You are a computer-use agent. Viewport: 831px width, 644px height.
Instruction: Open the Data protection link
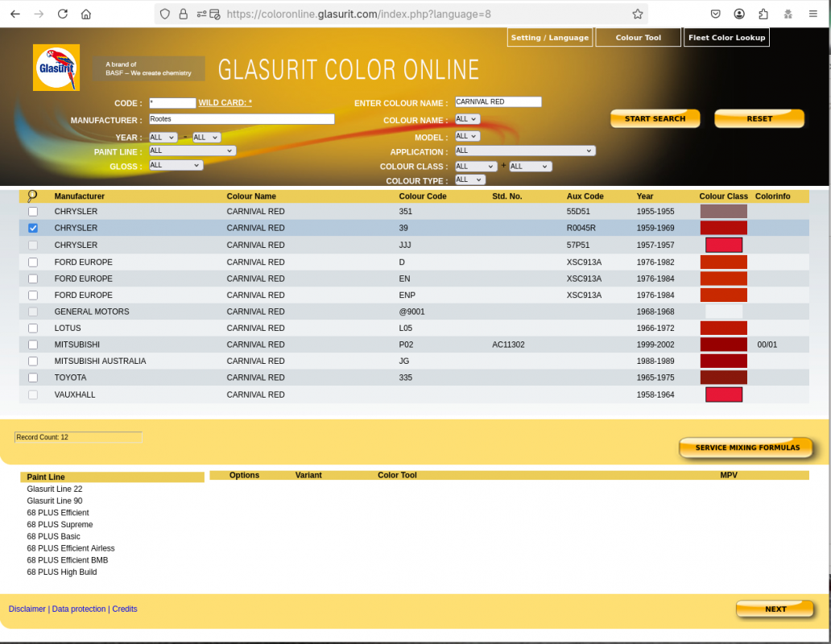pyautogui.click(x=78, y=609)
